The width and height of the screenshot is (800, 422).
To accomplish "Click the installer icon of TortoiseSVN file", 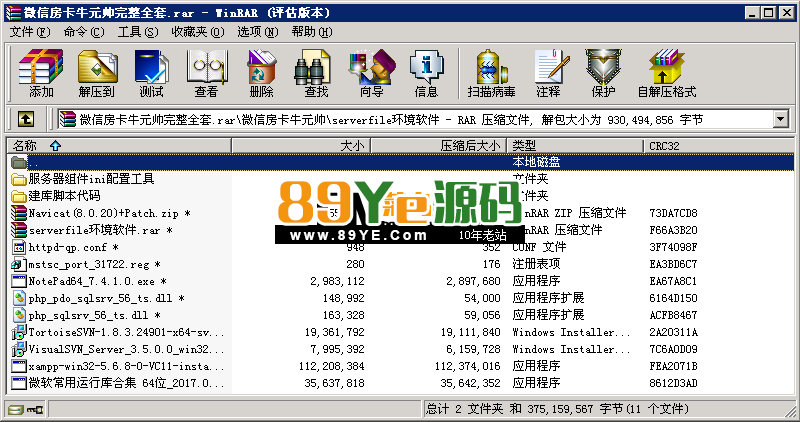I will [19, 332].
